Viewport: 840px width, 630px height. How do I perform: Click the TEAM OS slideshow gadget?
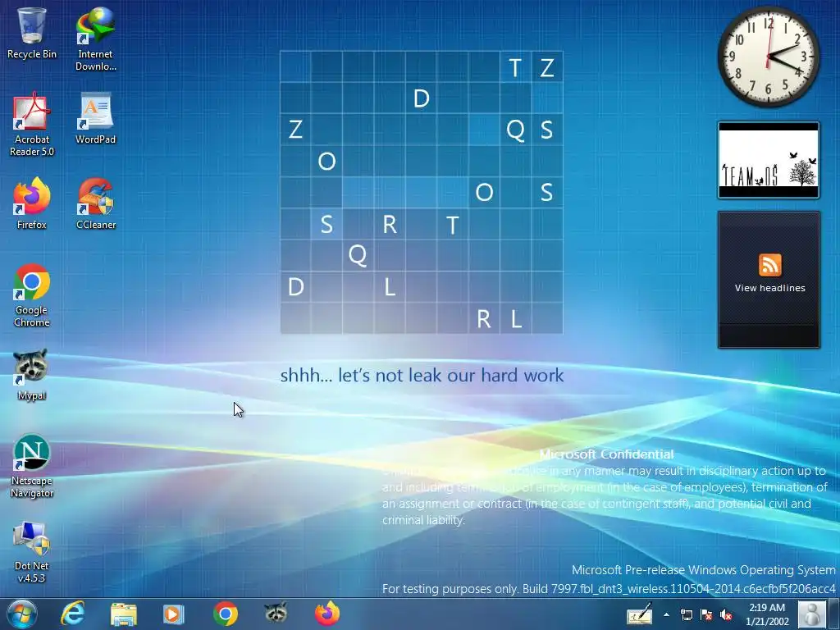point(768,160)
